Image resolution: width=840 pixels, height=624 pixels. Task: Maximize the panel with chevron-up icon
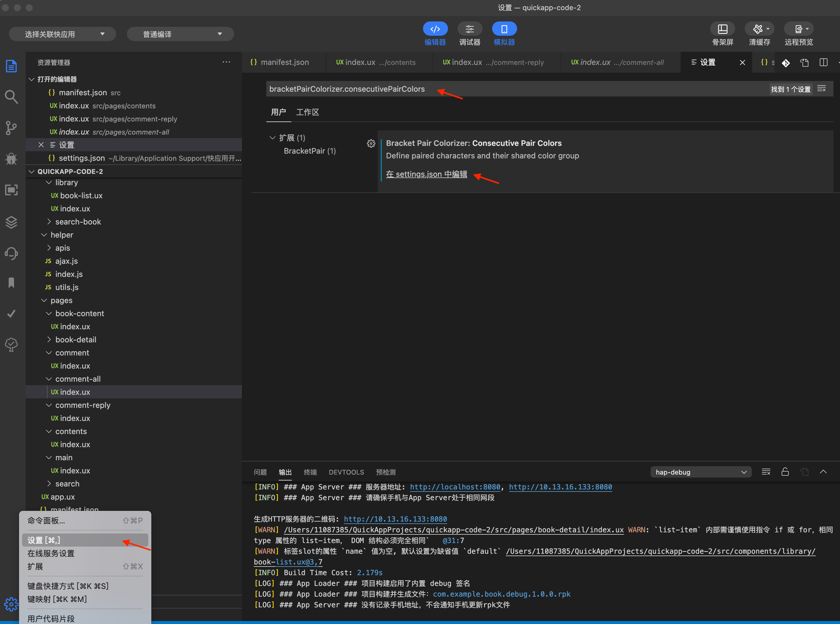[x=823, y=472]
